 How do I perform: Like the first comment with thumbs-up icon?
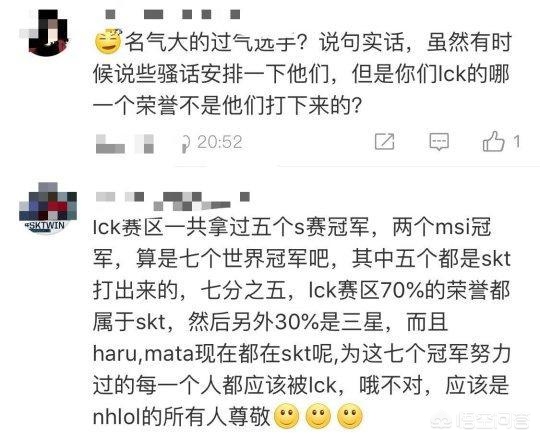pos(493,141)
